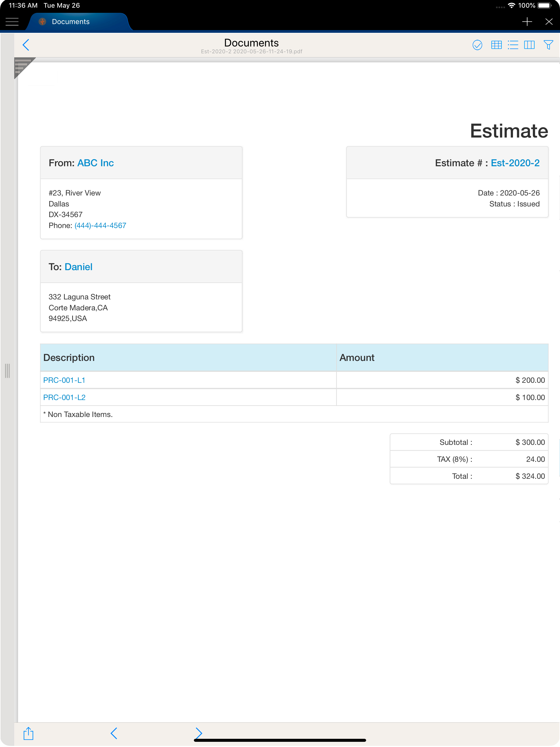
Task: Select the $ 200.00 amount
Action: coord(530,380)
